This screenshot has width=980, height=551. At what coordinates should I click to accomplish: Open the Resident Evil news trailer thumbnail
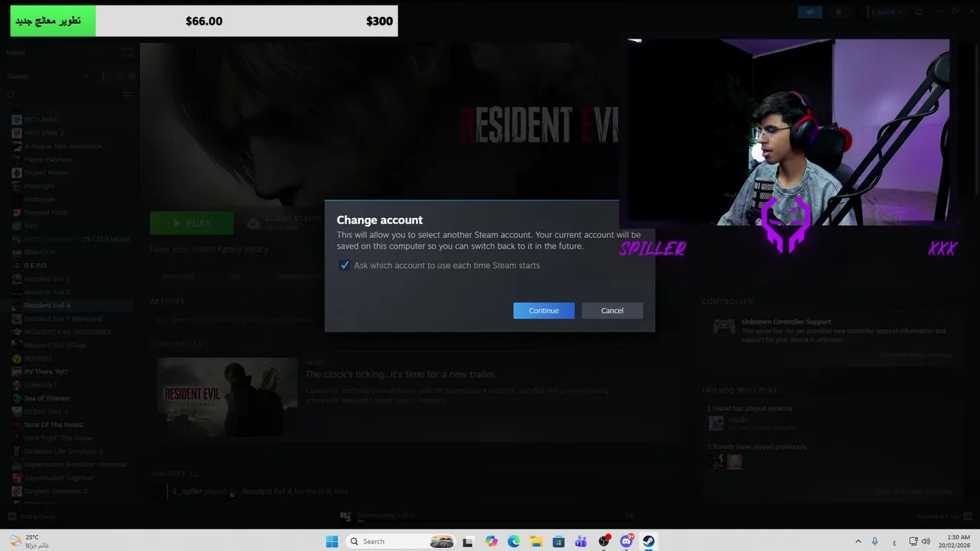tap(227, 397)
